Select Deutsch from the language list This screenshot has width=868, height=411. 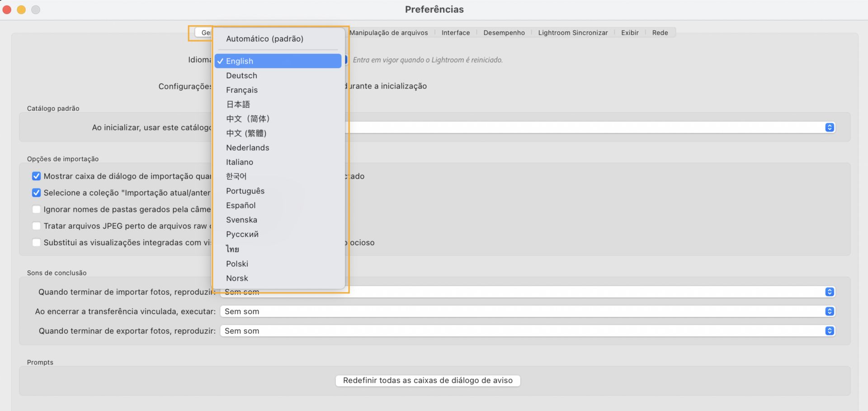[241, 75]
